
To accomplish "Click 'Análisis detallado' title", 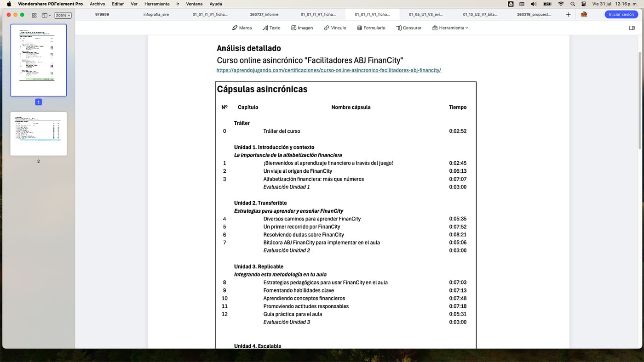I will (x=249, y=48).
